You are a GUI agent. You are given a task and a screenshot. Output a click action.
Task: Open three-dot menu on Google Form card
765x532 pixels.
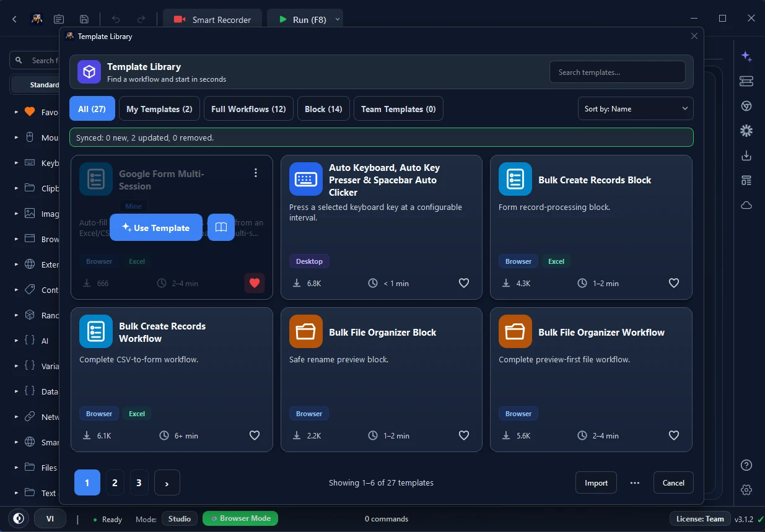click(x=256, y=173)
